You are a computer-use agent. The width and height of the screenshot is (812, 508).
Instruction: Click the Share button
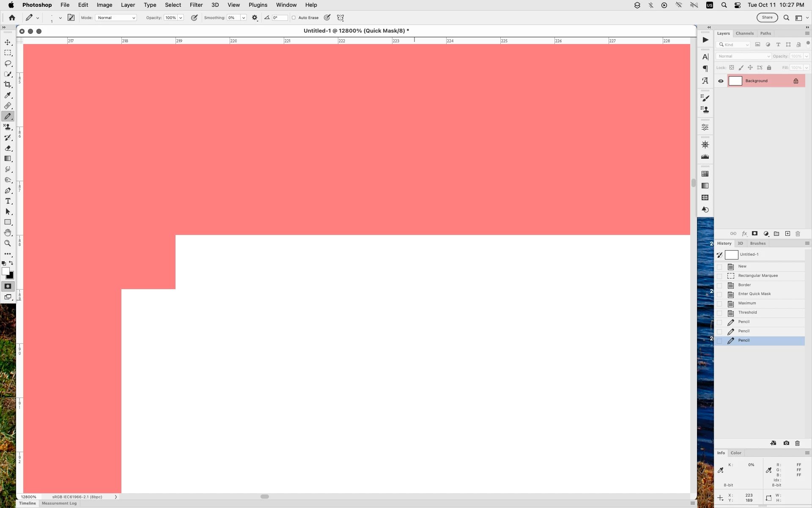pos(767,17)
